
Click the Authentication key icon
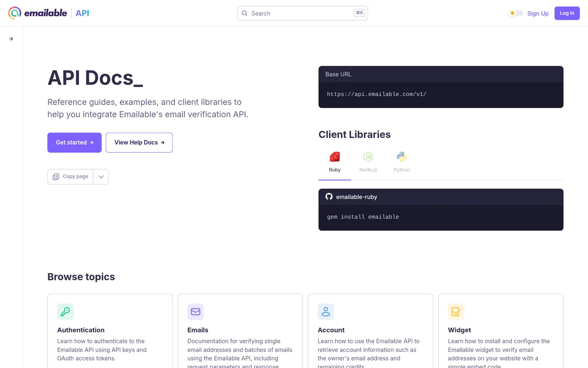point(65,311)
